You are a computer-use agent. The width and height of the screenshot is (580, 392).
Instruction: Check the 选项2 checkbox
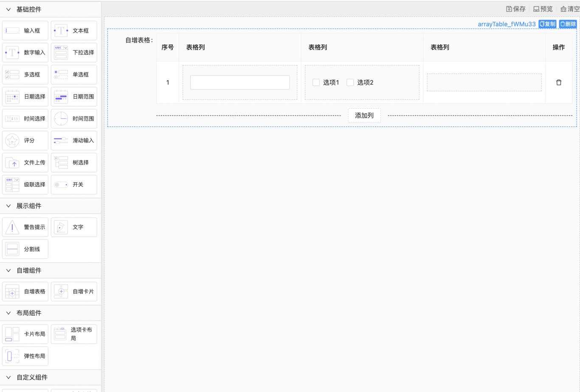[x=350, y=82]
